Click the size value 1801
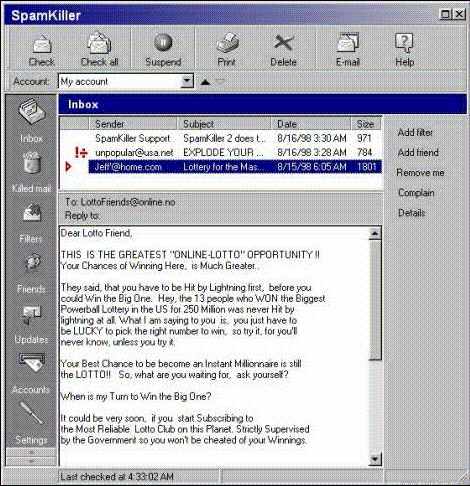 [367, 167]
